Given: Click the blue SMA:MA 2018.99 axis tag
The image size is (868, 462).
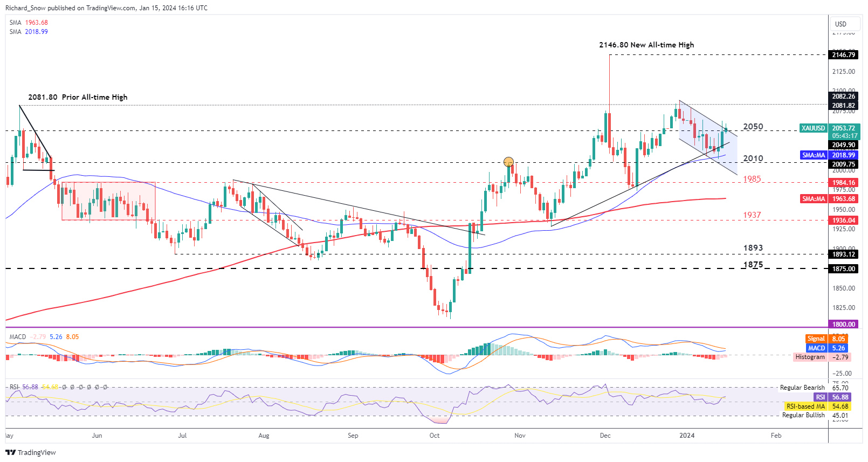Looking at the screenshot, I should coord(830,155).
